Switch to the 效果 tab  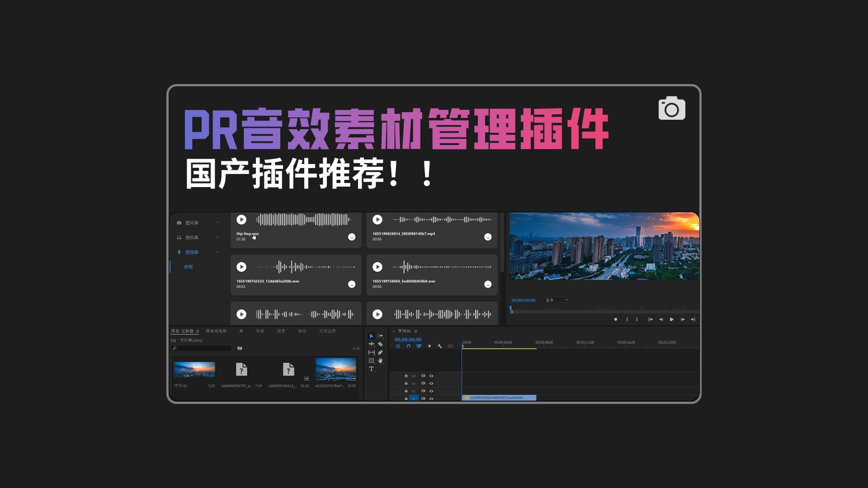[281, 331]
